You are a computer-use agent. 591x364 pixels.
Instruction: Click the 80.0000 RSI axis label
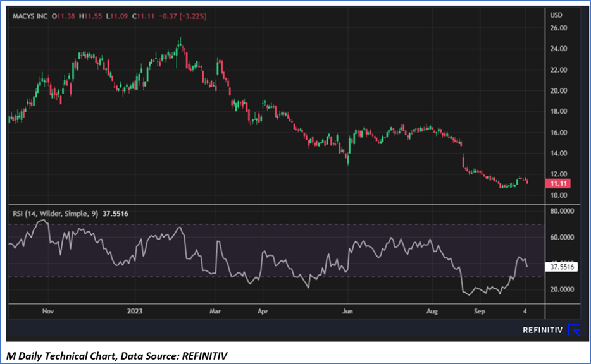coord(562,211)
